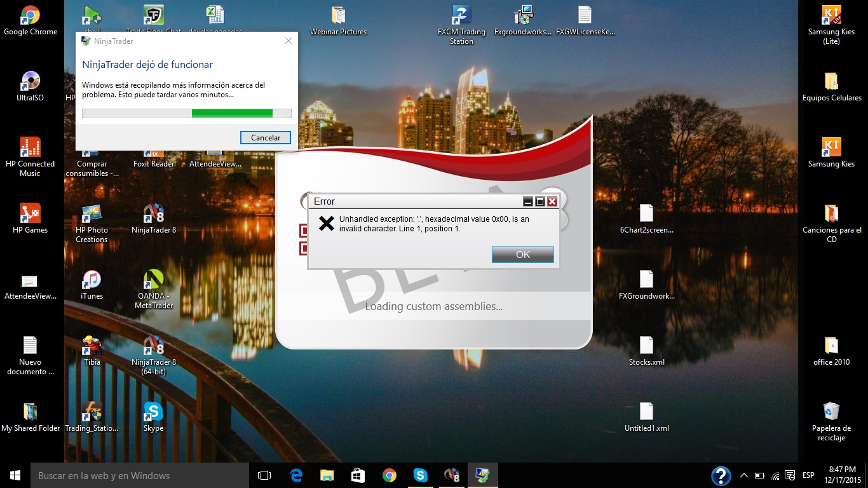Open Papelera de reciclaje recycle bin
Viewport: 868px width, 488px height.
pos(831,421)
